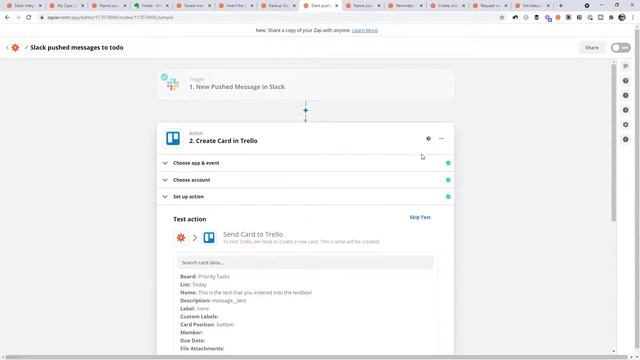Click the Trello icon in the action header
Screen dimensions: 640x360
(173, 138)
